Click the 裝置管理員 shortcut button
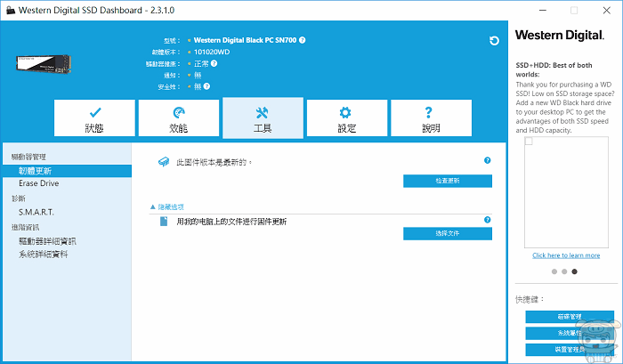This screenshot has height=364, width=623. pos(570,350)
